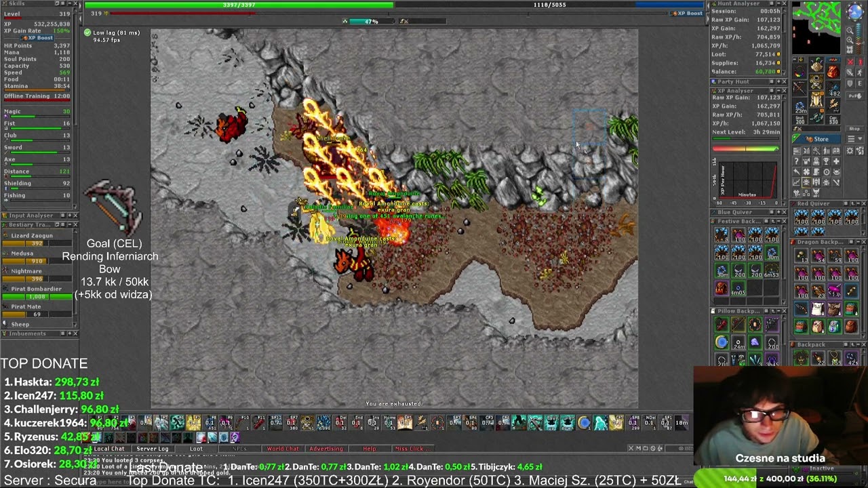
Task: Click the green health bar at top
Action: click(239, 5)
